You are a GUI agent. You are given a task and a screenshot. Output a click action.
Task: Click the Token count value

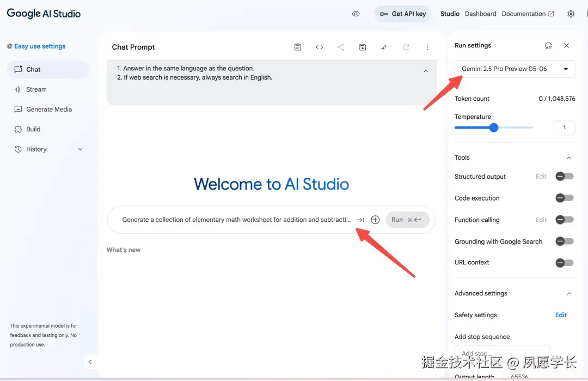pyautogui.click(x=556, y=99)
